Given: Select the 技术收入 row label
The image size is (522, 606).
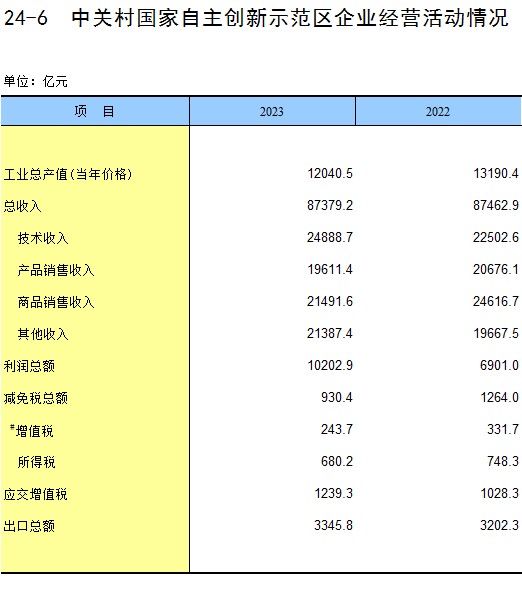Looking at the screenshot, I should pyautogui.click(x=43, y=238).
